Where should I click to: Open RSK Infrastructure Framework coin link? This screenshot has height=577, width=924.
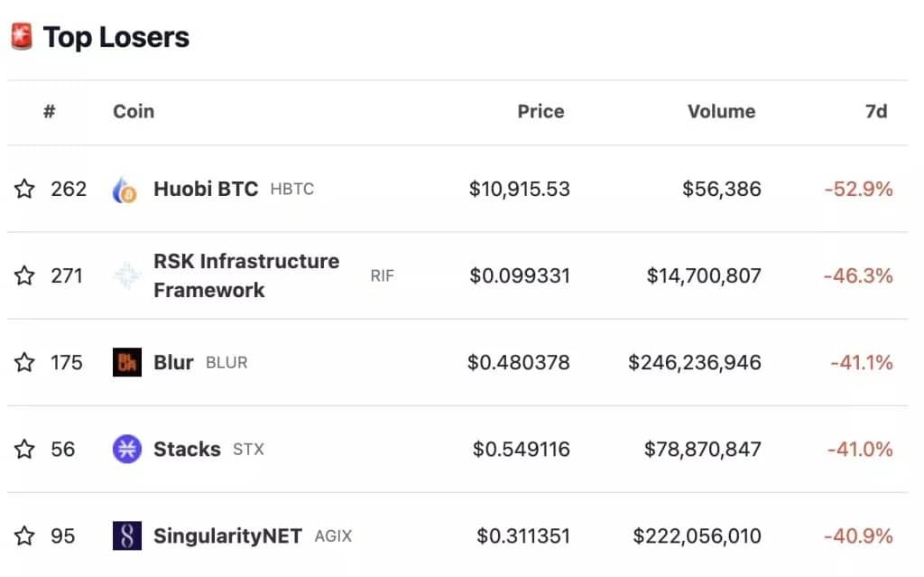(x=246, y=275)
